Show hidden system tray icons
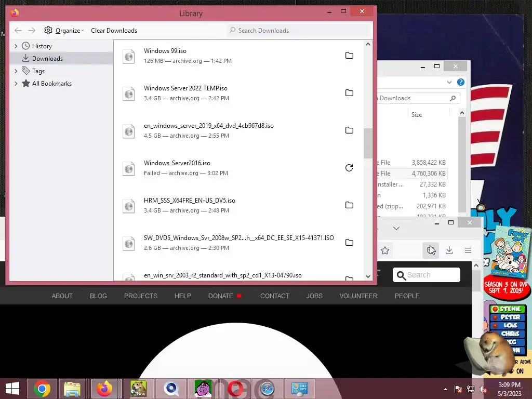This screenshot has width=532, height=399. pyautogui.click(x=445, y=389)
